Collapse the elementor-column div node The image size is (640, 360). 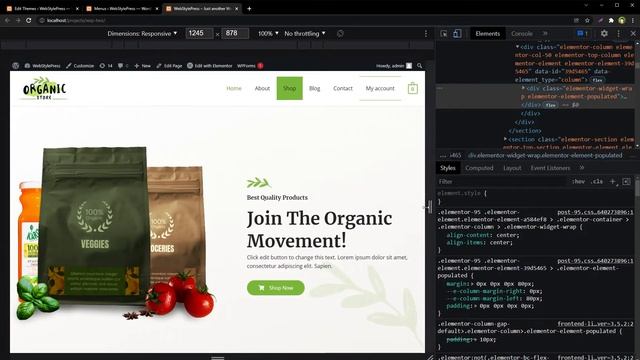tap(517, 47)
